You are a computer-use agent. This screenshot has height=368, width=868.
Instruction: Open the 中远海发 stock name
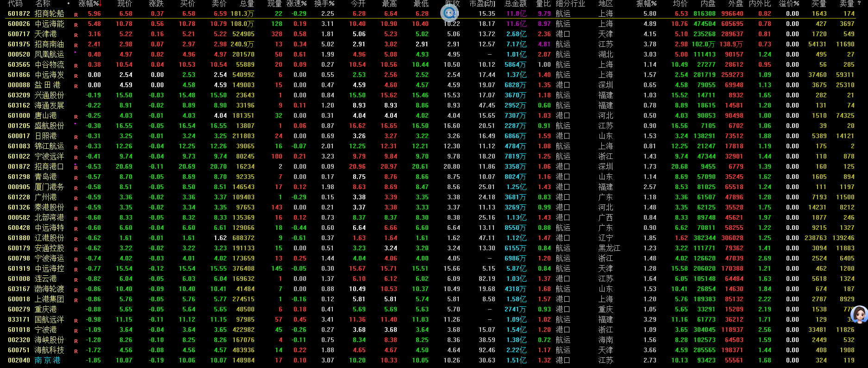(50, 75)
